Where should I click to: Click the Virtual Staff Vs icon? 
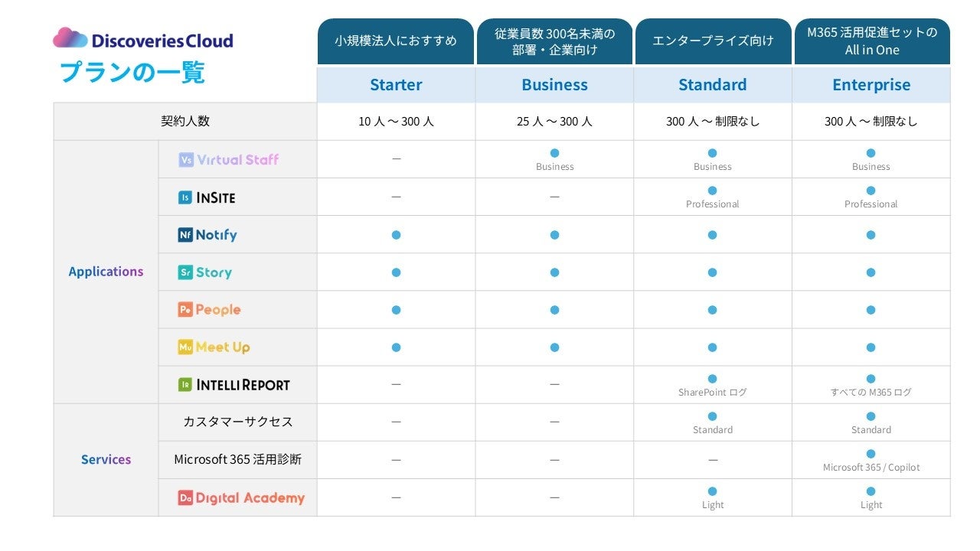click(185, 160)
